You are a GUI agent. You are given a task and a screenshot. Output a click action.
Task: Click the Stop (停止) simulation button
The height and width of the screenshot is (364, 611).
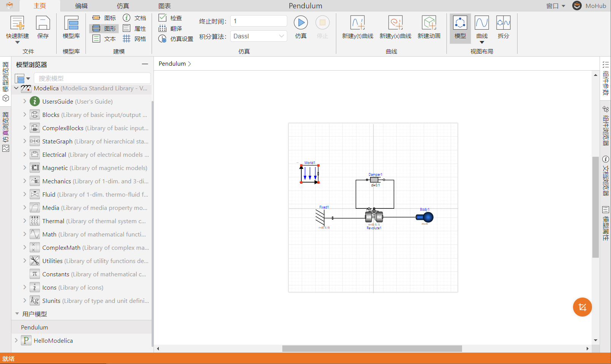click(x=322, y=23)
